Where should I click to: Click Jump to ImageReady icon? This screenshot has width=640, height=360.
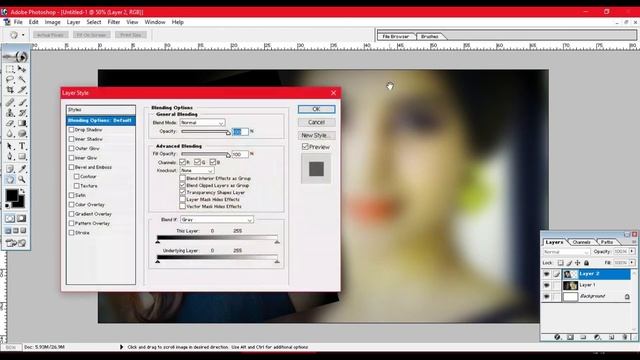pyautogui.click(x=16, y=243)
